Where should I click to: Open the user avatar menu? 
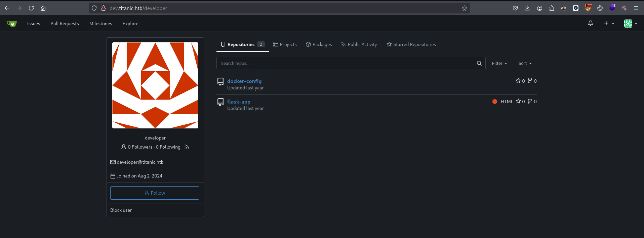click(630, 23)
